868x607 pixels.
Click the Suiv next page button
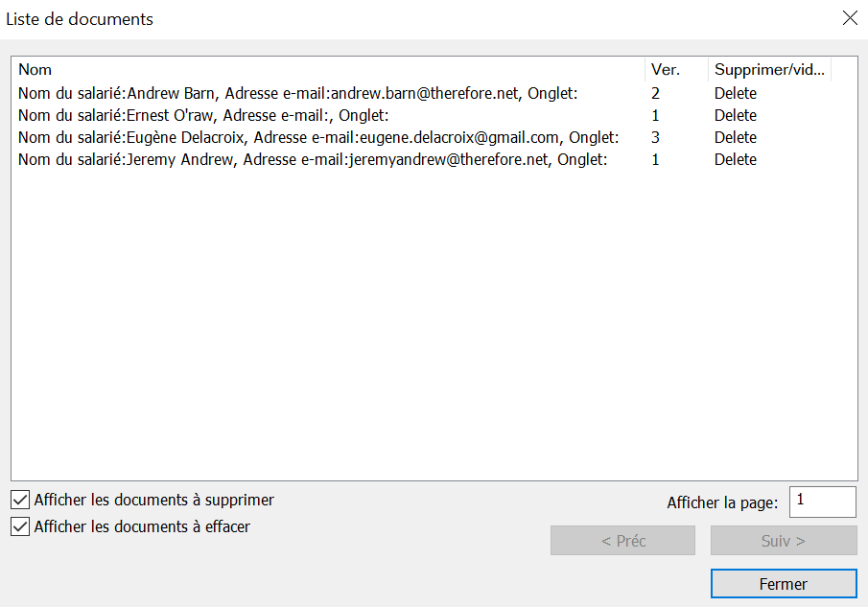point(783,541)
